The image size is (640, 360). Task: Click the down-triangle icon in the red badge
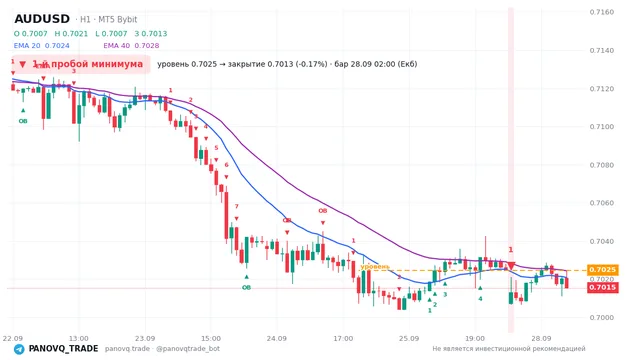(23, 64)
